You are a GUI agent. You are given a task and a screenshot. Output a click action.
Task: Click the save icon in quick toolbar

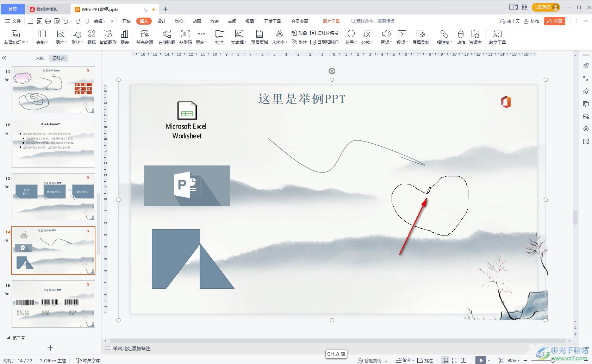coord(30,21)
